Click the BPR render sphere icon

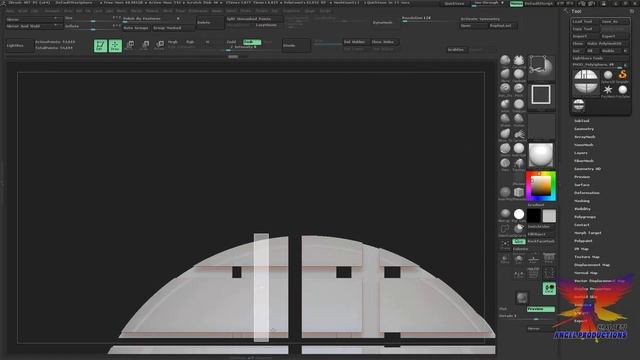coord(522,298)
